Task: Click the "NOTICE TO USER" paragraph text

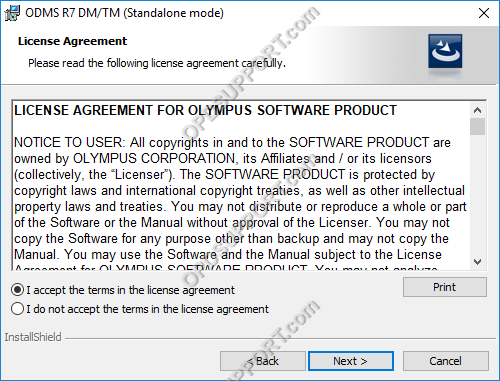Action: (240, 199)
